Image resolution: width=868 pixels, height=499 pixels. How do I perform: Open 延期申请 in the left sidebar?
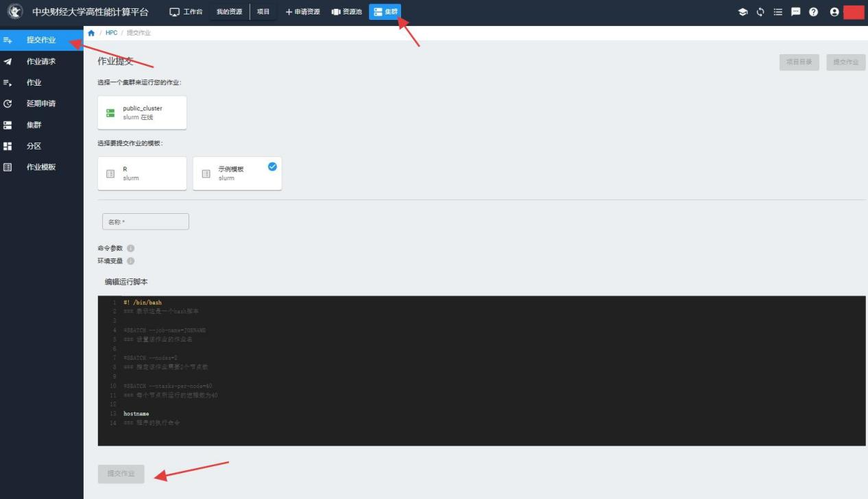click(x=41, y=104)
